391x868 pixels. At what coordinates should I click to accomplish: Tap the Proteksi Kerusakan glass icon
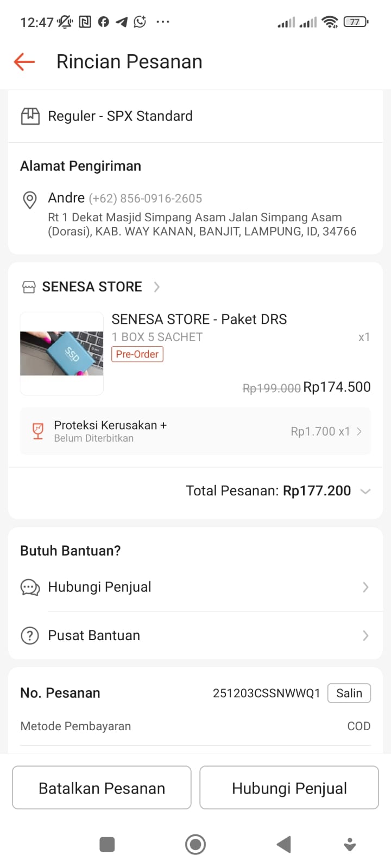[x=38, y=431]
